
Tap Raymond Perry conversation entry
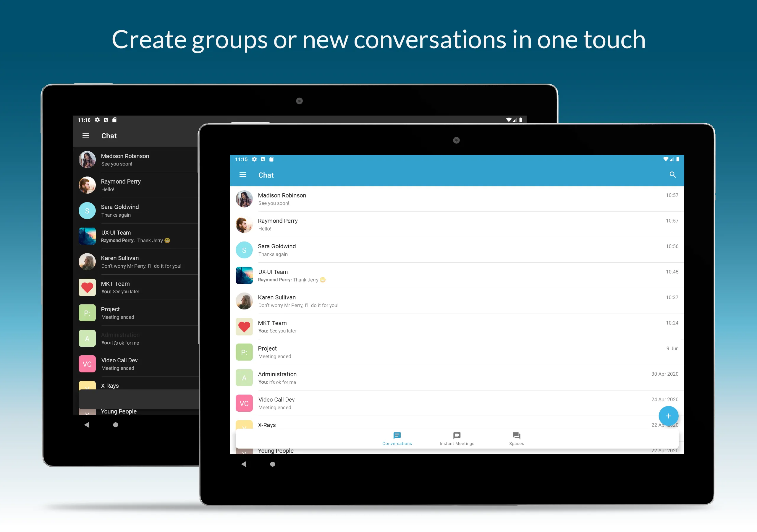click(456, 224)
